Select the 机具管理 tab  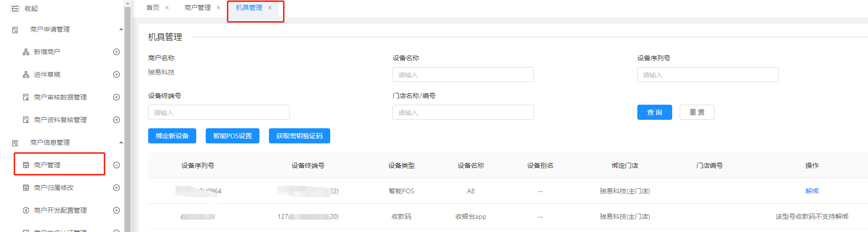click(249, 8)
